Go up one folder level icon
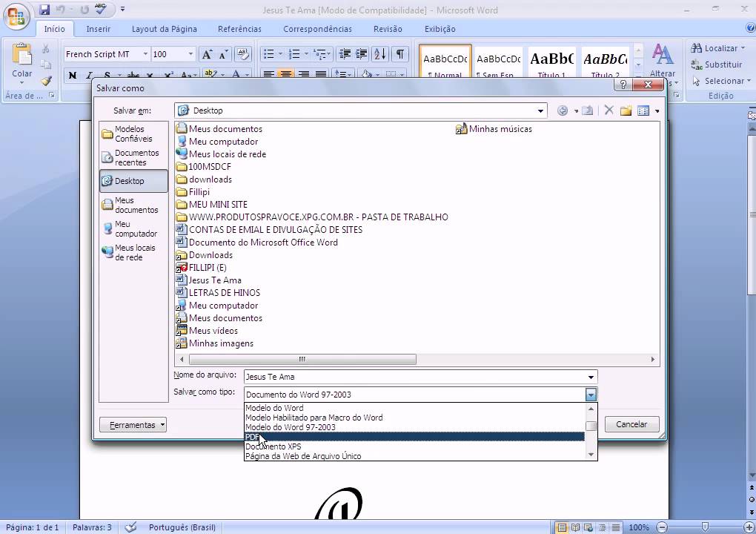Viewport: 756px width, 534px height. pos(587,111)
